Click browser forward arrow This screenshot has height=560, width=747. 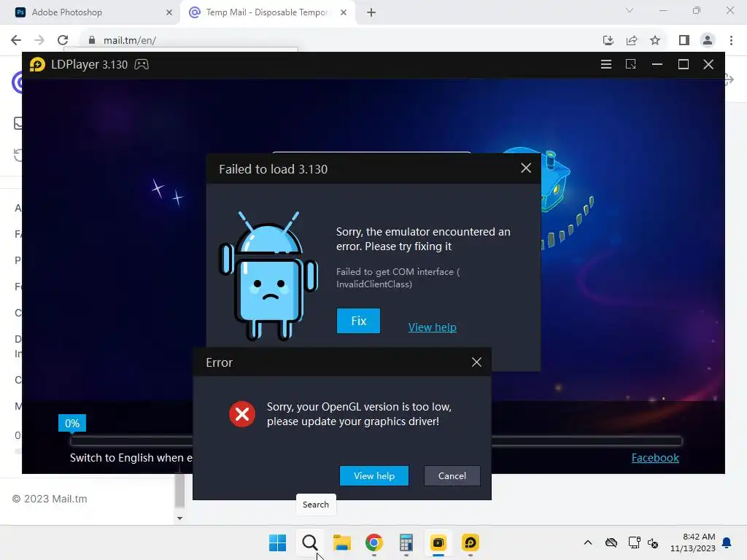point(39,41)
